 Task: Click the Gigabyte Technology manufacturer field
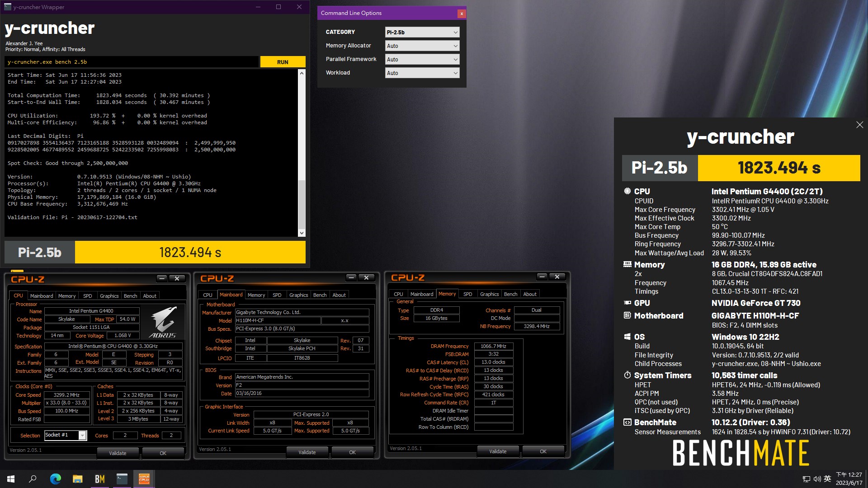click(302, 312)
